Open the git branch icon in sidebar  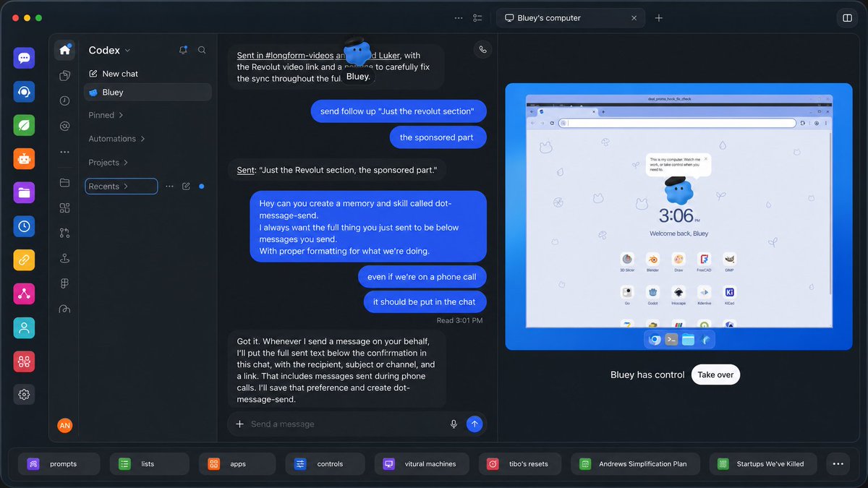64,233
